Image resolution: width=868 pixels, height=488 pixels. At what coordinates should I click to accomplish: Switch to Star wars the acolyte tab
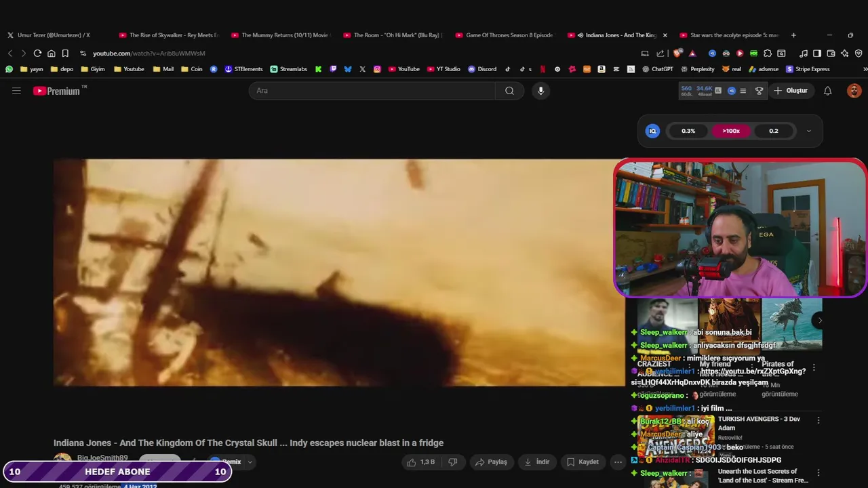729,35
